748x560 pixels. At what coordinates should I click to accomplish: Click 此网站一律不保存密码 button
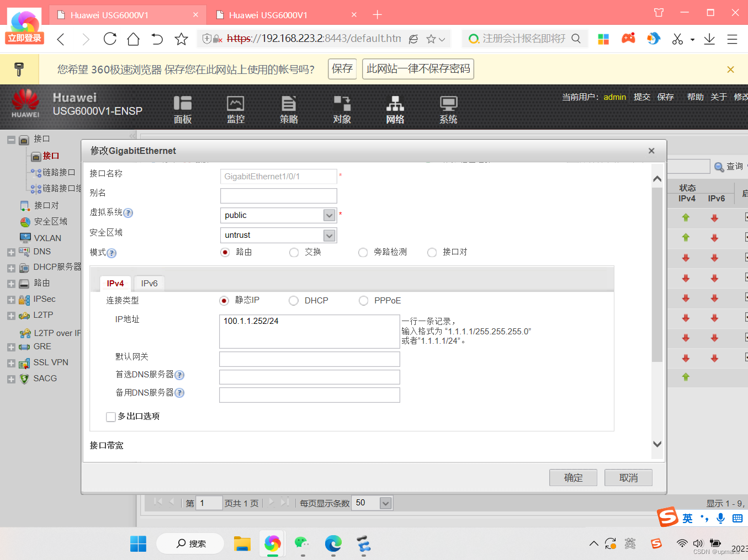(418, 69)
